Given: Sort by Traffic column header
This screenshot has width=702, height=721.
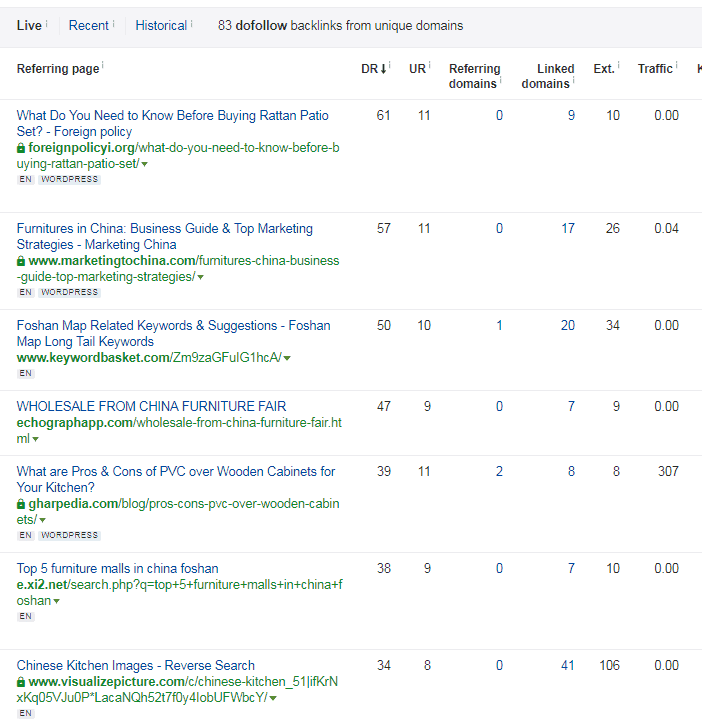Looking at the screenshot, I should coord(655,69).
